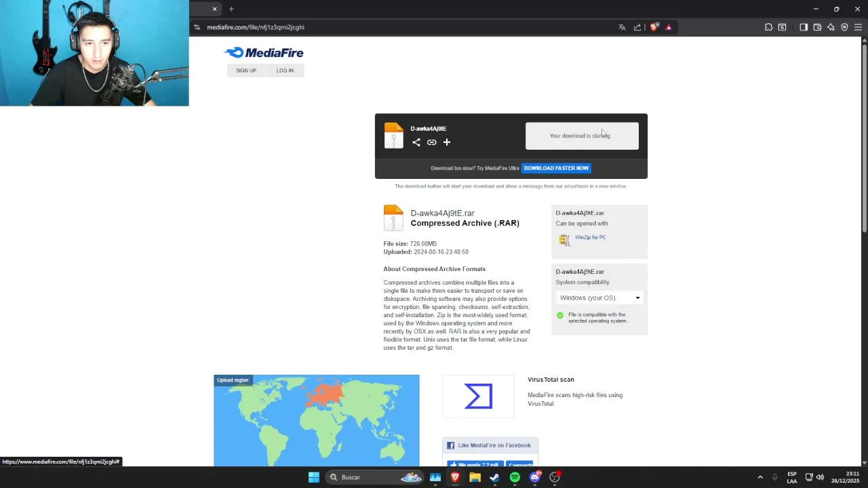This screenshot has height=488, width=868.
Task: Click the share page icon in the address bar
Action: 637,27
